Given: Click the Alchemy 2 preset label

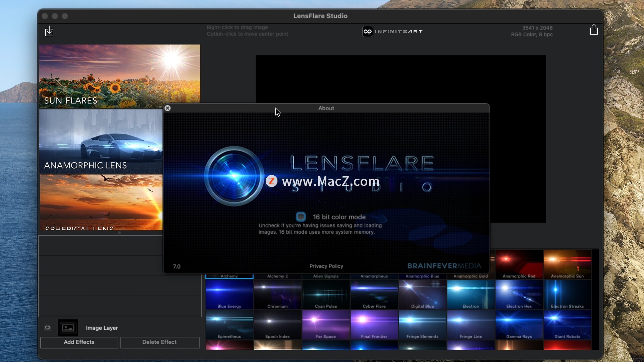Looking at the screenshot, I should click(277, 276).
